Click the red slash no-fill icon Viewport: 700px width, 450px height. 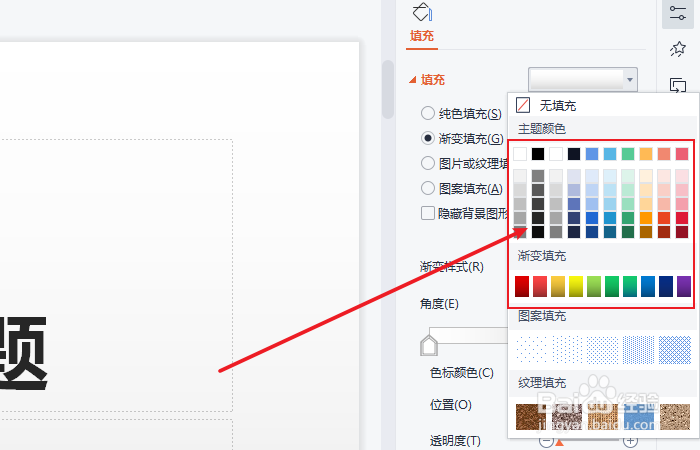click(523, 105)
